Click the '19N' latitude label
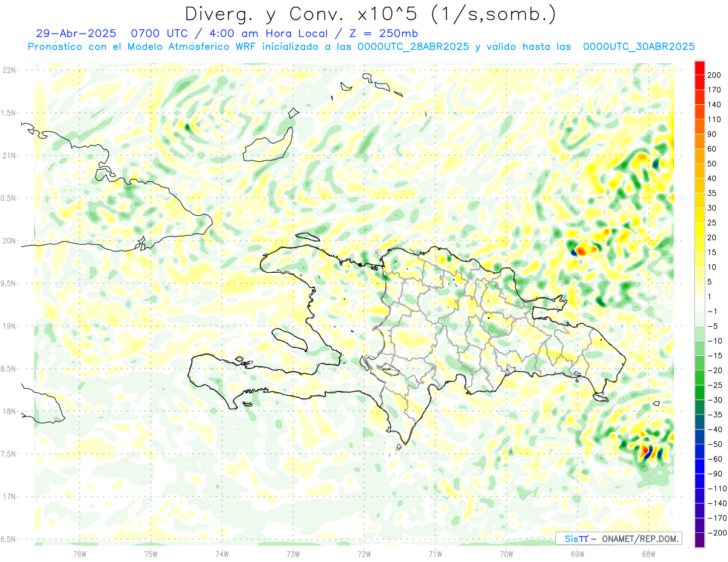Image resolution: width=728 pixels, height=562 pixels. [8, 326]
